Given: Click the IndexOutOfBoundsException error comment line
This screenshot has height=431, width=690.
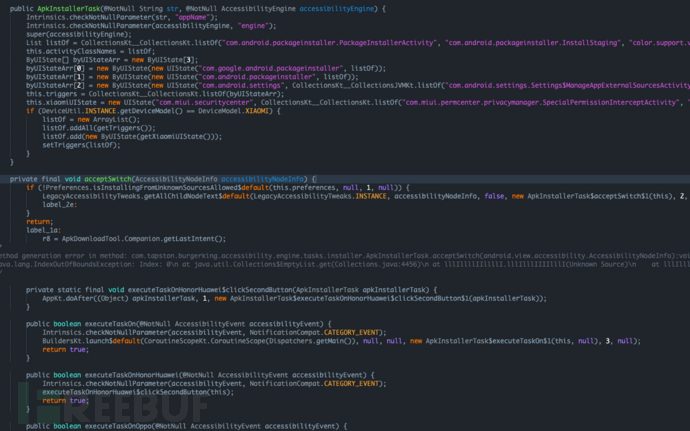Looking at the screenshot, I should click(345, 264).
